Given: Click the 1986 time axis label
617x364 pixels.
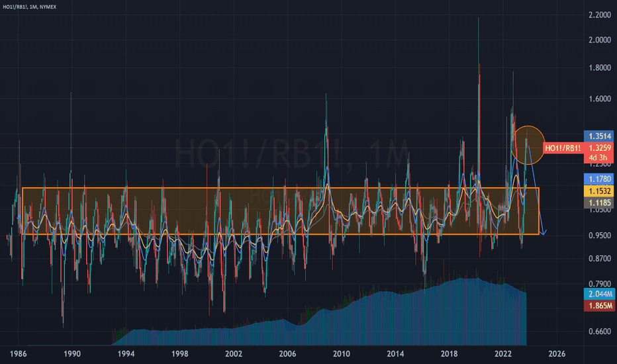Looking at the screenshot, I should coord(18,354).
